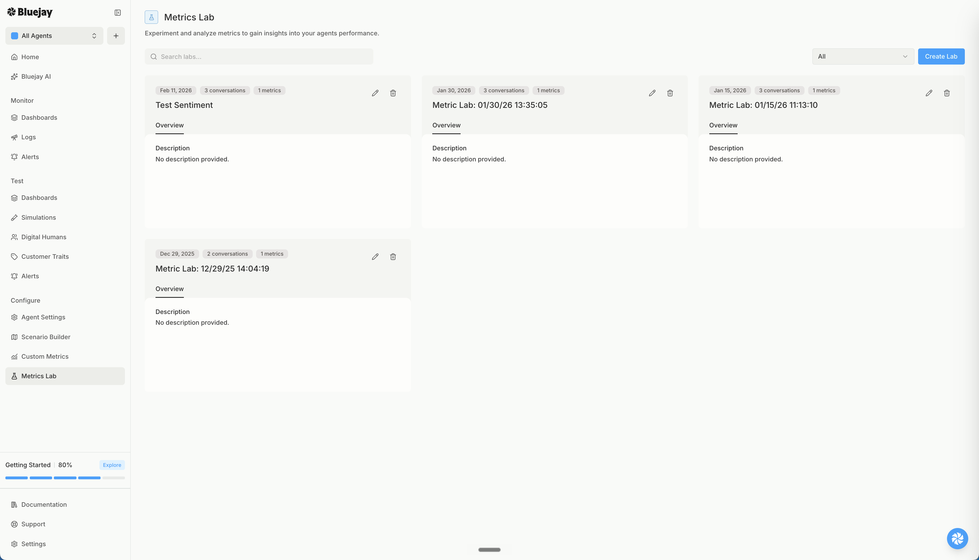
Task: Open Simulations in the sidebar
Action: click(x=65, y=218)
